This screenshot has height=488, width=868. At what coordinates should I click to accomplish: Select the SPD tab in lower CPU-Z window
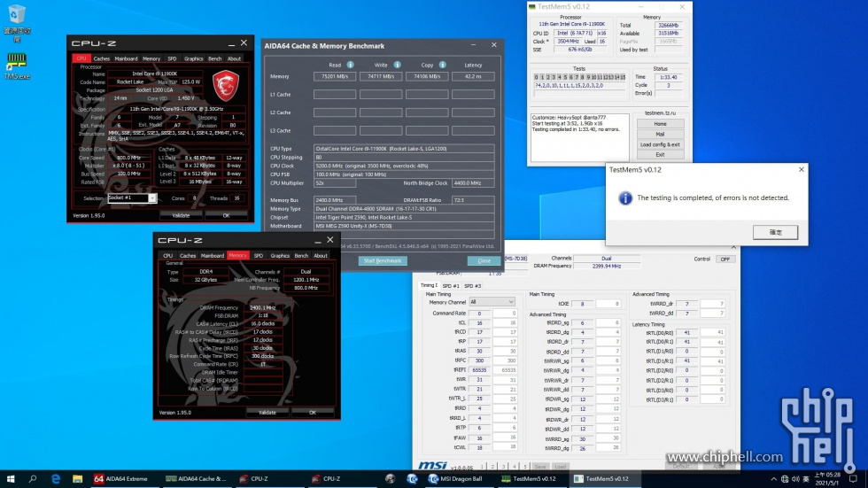coord(258,256)
